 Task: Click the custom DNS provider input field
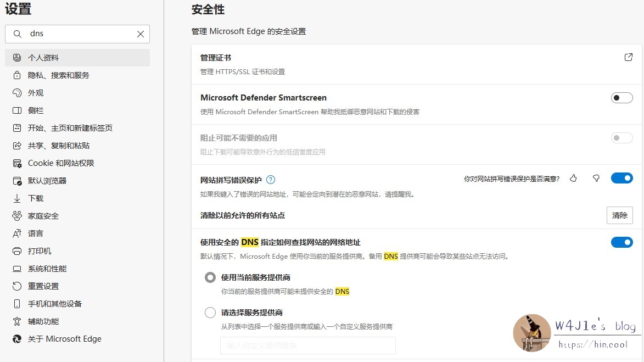pyautogui.click(x=307, y=346)
